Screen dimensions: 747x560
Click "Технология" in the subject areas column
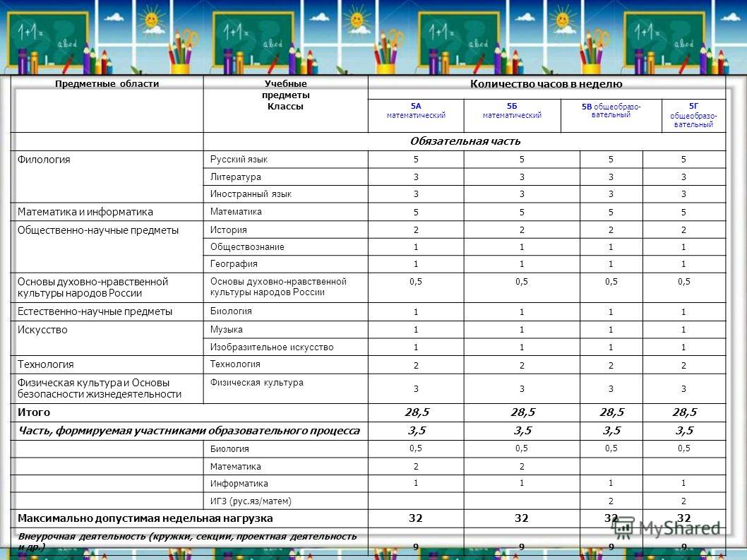coord(46,364)
